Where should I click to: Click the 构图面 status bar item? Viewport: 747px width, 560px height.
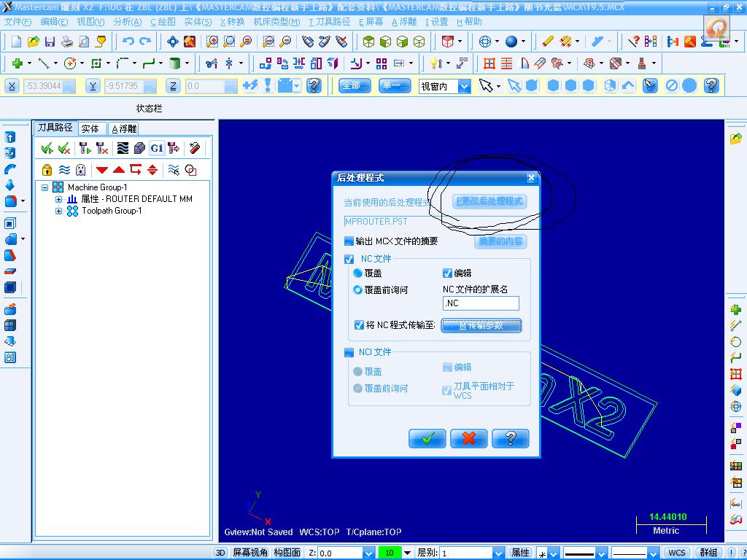pos(287,553)
